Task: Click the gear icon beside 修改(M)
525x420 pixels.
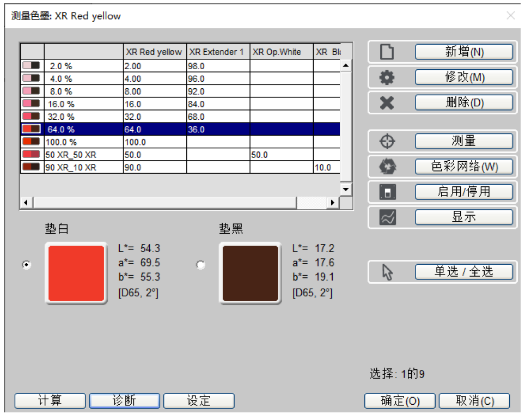Action: (387, 77)
